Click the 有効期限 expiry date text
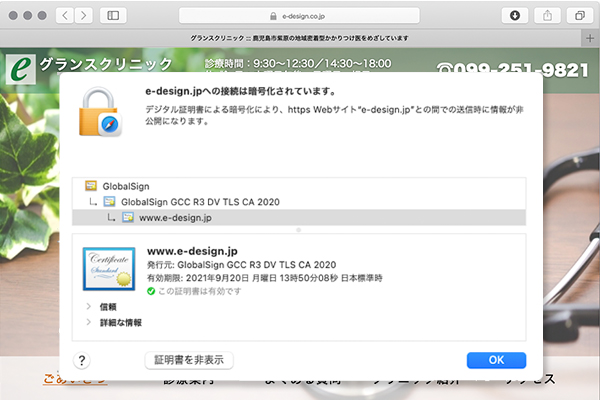 pyautogui.click(x=264, y=278)
